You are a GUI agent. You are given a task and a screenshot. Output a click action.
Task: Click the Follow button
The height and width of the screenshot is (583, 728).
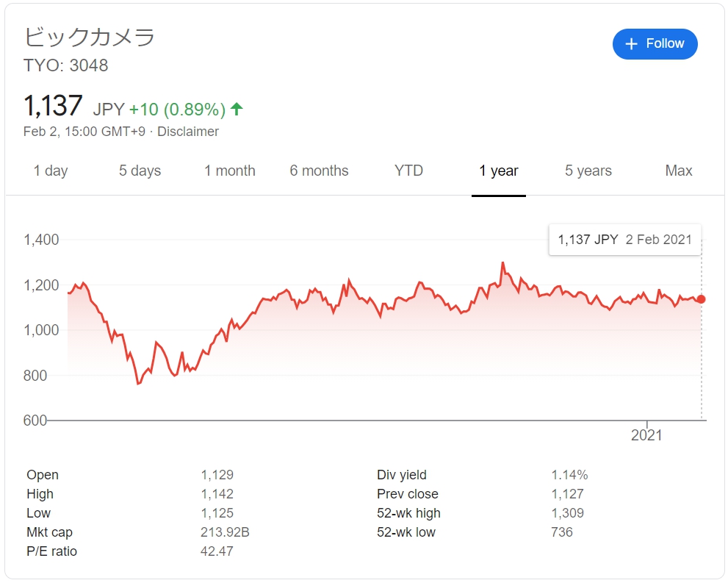pos(655,44)
